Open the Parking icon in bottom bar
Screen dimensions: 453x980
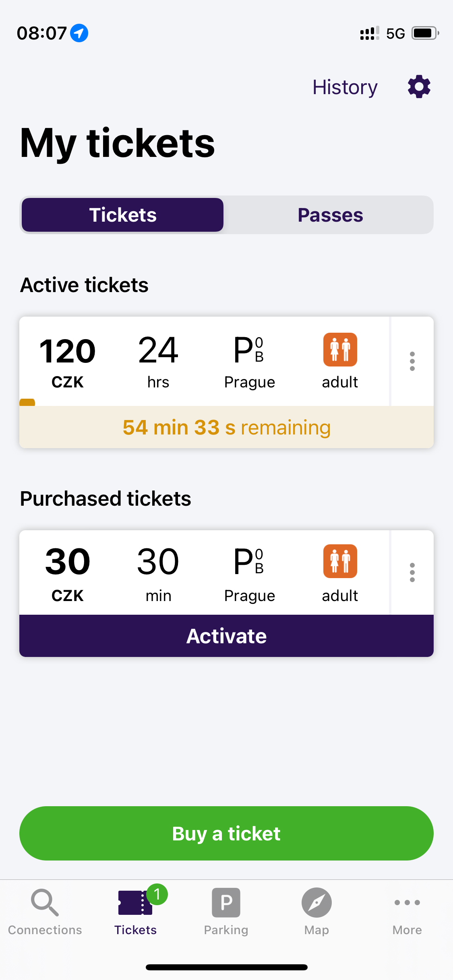pos(226,902)
